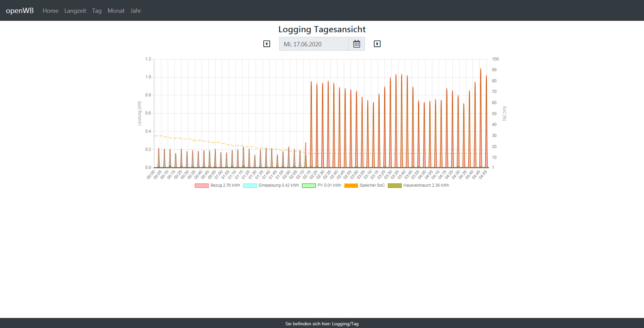Open the Langzeit logging view

tap(75, 11)
